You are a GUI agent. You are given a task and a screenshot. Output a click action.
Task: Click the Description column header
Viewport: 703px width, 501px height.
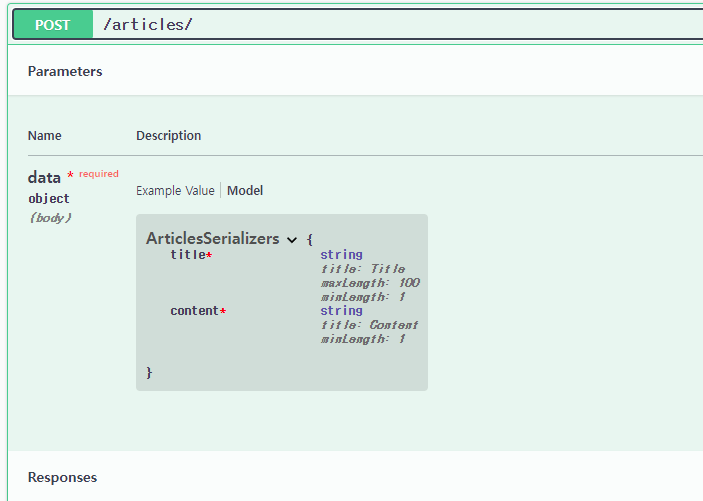point(169,135)
